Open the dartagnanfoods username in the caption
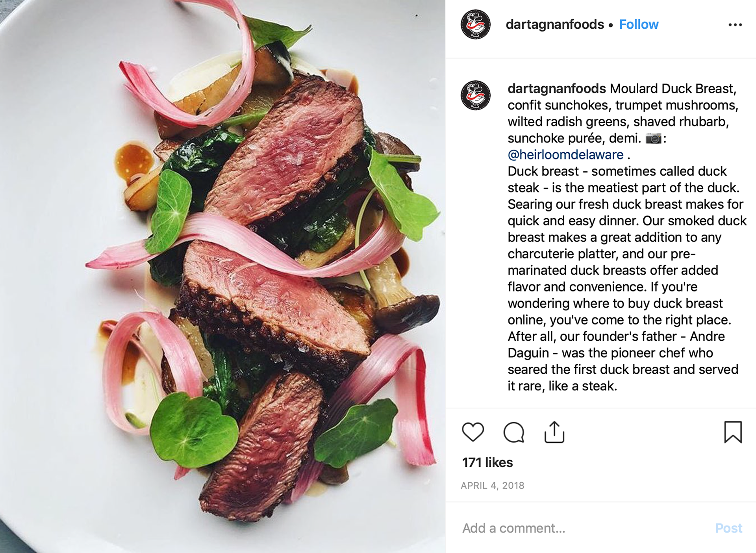Image resolution: width=756 pixels, height=553 pixels. click(556, 89)
